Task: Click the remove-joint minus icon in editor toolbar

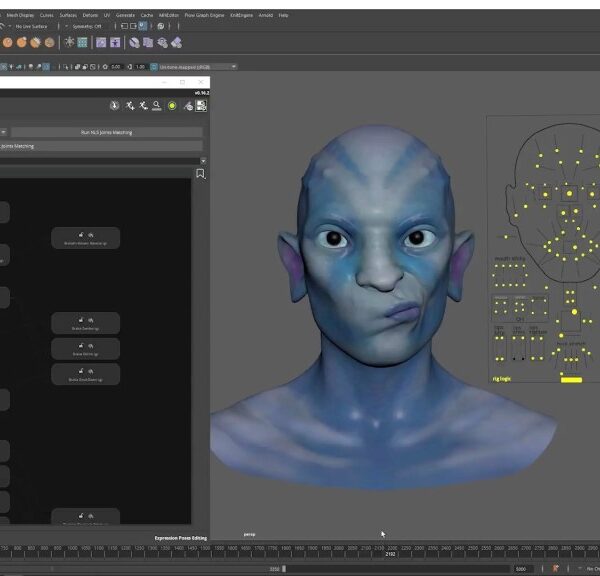Action: (143, 106)
